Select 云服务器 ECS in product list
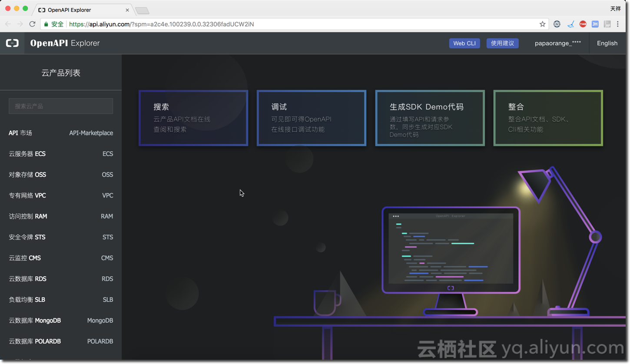The width and height of the screenshot is (630, 364). [x=61, y=154]
